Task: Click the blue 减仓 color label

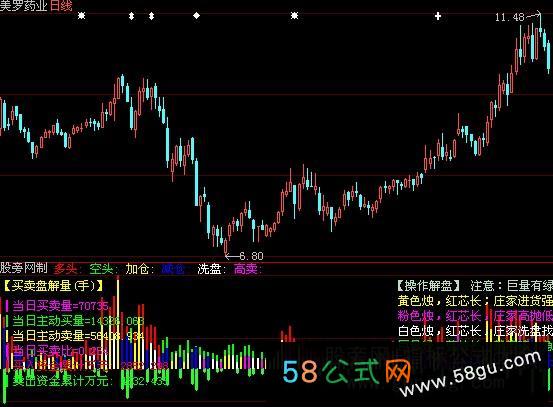Action: pos(173,269)
